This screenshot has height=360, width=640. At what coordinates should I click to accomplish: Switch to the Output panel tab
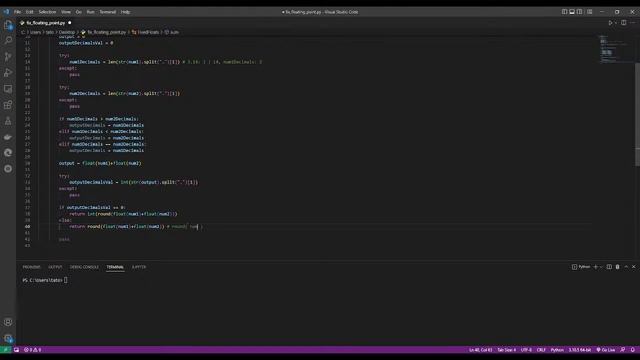coord(55,267)
